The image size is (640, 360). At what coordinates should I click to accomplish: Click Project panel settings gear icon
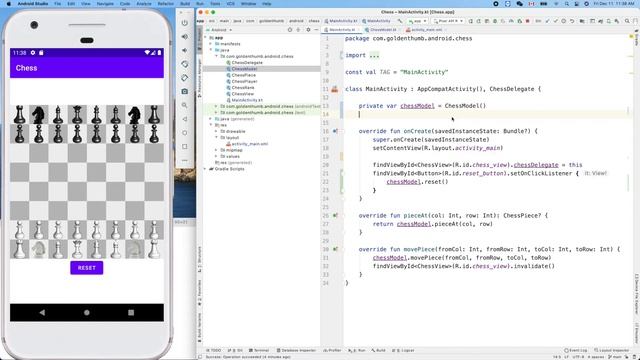point(308,30)
